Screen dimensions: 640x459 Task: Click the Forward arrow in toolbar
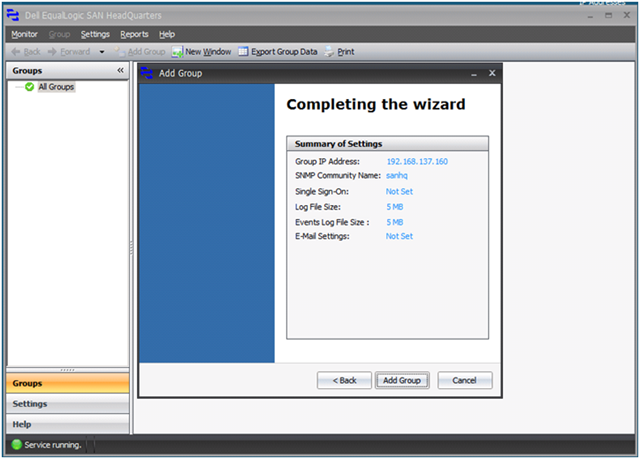coord(52,52)
